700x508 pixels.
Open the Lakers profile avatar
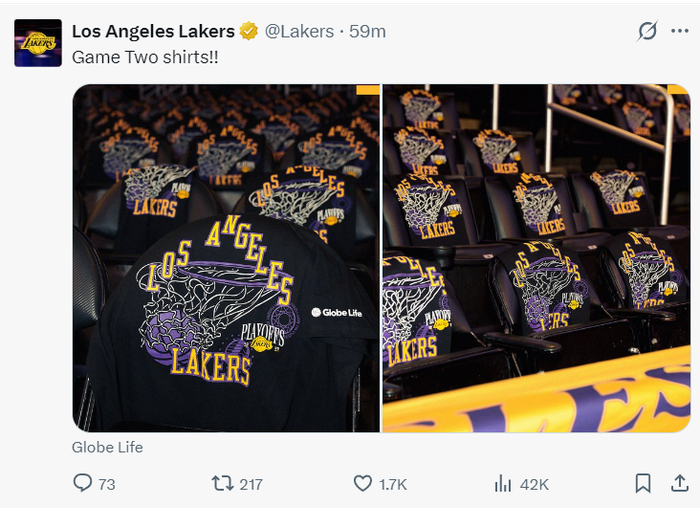pos(38,42)
